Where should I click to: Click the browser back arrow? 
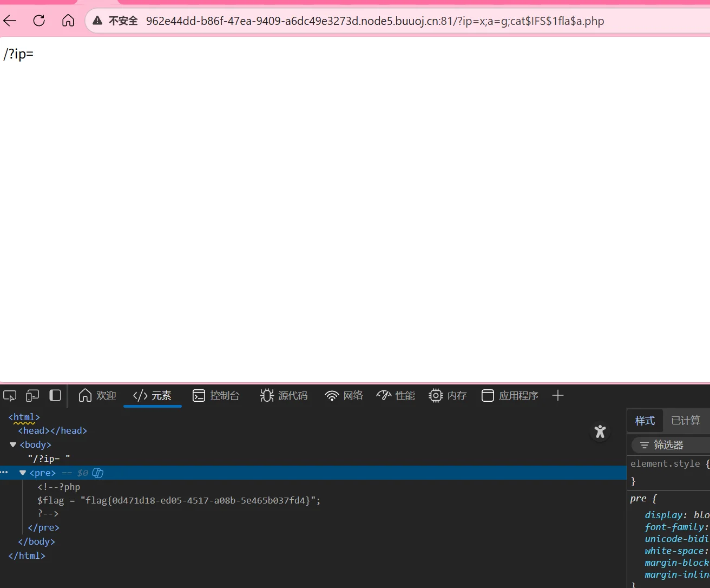click(x=10, y=21)
